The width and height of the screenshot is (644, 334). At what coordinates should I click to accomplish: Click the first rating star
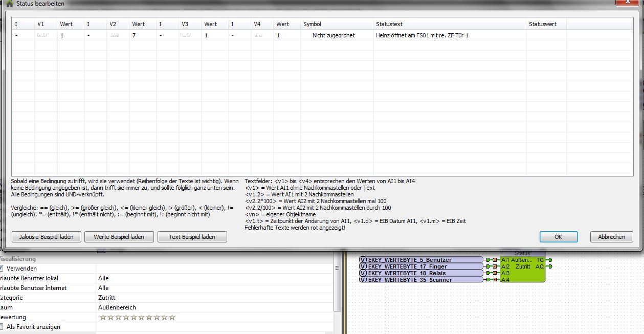coord(103,317)
